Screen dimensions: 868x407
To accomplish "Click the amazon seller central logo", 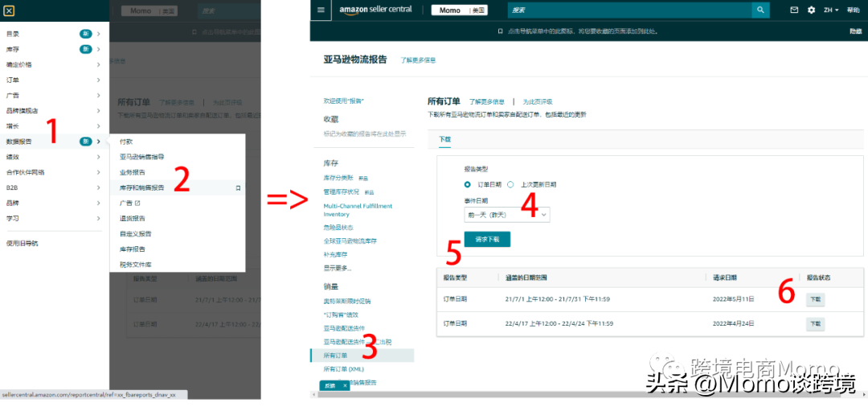I will click(376, 10).
